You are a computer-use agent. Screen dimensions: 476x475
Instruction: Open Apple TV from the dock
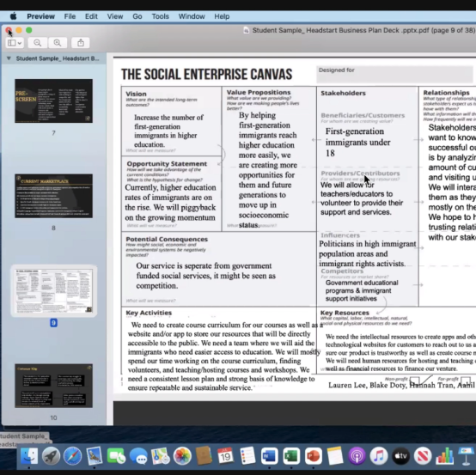(400, 456)
